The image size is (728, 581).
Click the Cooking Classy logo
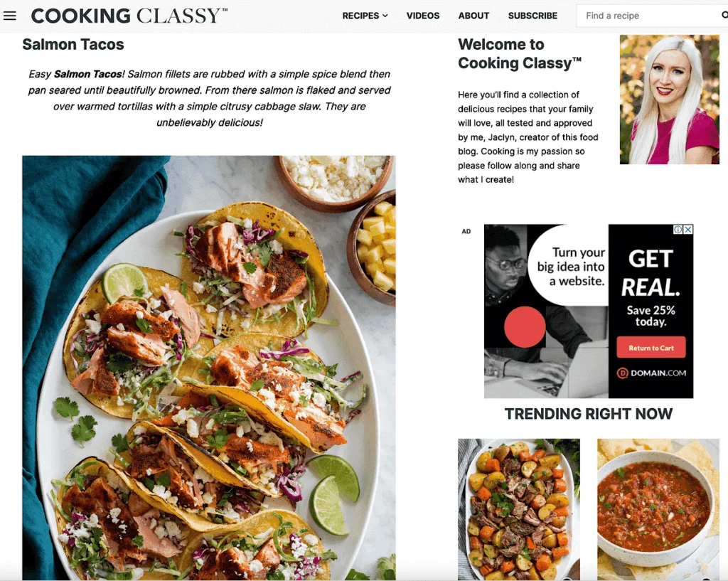pos(129,16)
